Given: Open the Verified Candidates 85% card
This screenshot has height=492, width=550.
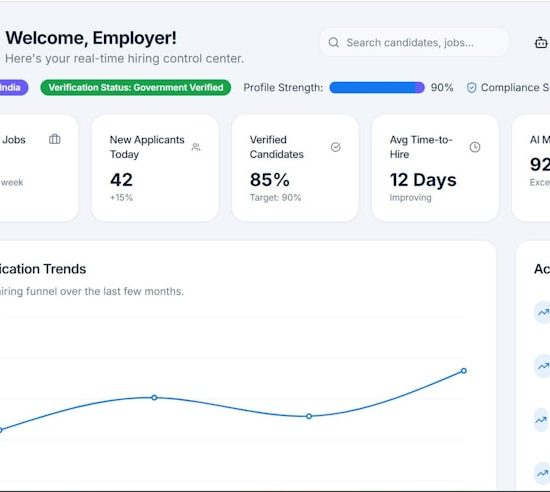Looking at the screenshot, I should coord(295,168).
